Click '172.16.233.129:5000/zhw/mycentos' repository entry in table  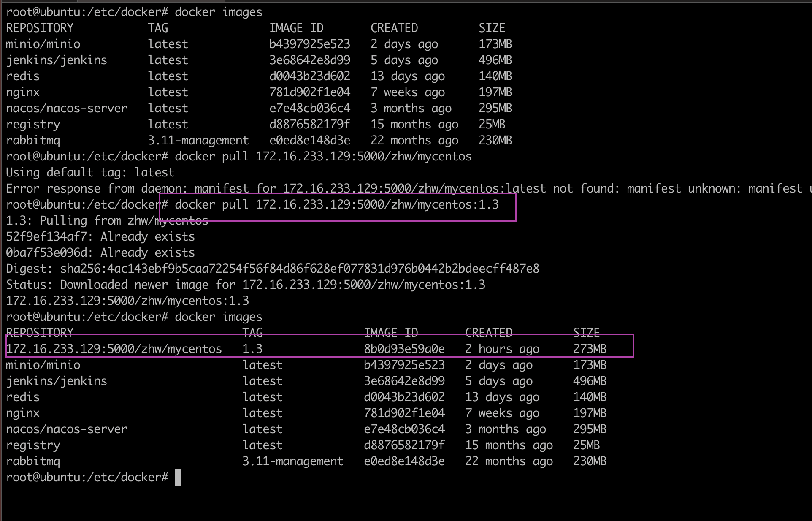[114, 349]
